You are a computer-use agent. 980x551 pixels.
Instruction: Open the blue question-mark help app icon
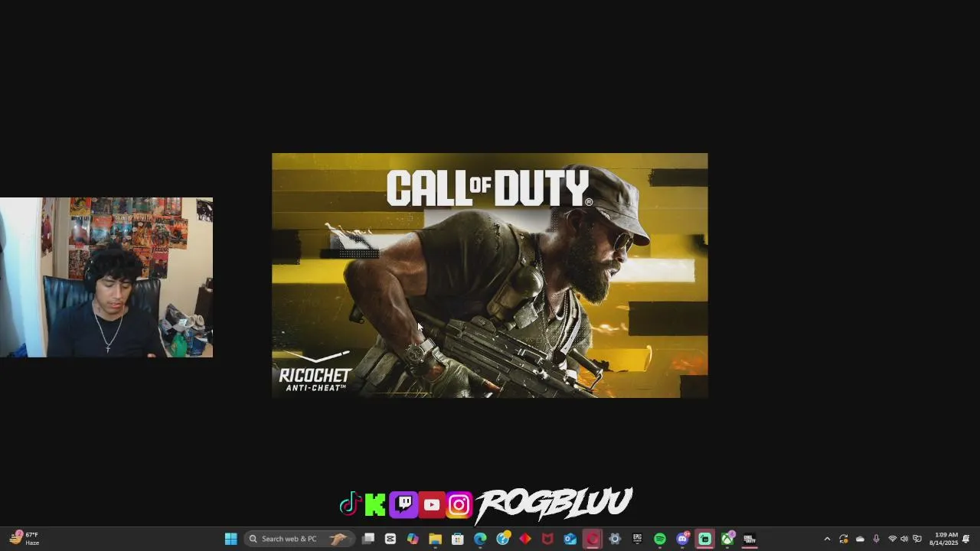pyautogui.click(x=502, y=539)
